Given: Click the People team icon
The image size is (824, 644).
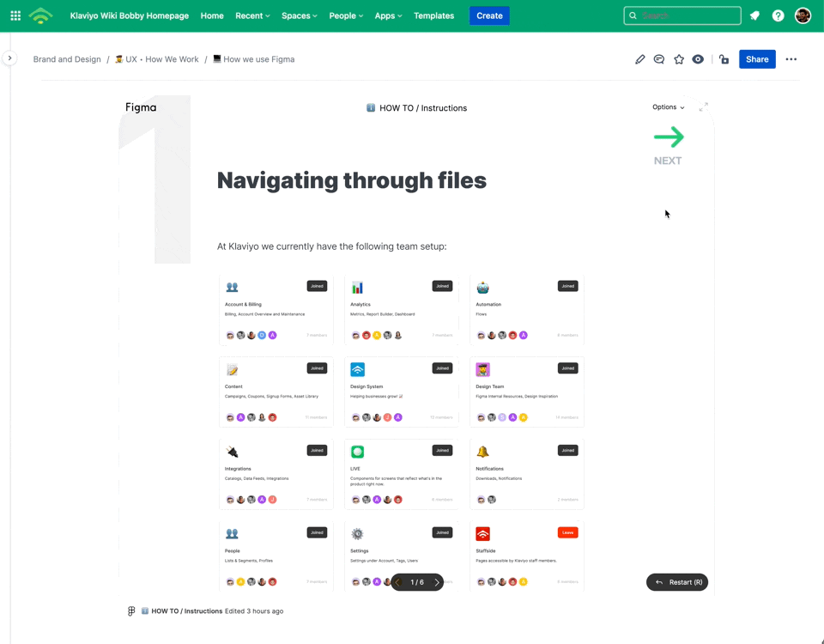Looking at the screenshot, I should [x=232, y=533].
